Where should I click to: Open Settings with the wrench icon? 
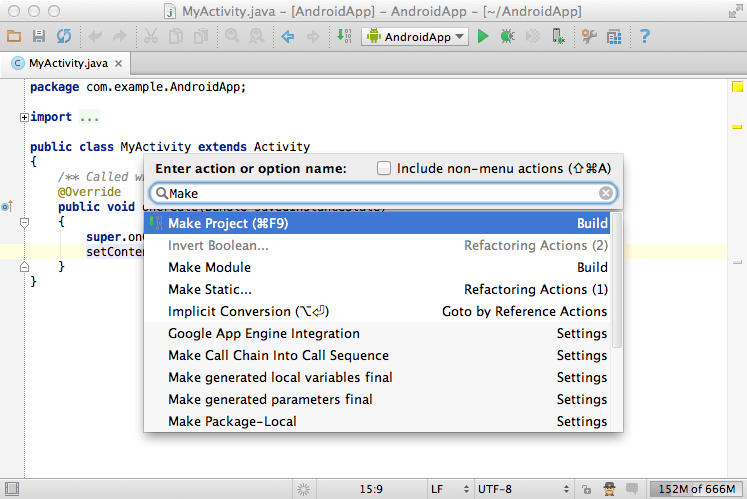(589, 36)
